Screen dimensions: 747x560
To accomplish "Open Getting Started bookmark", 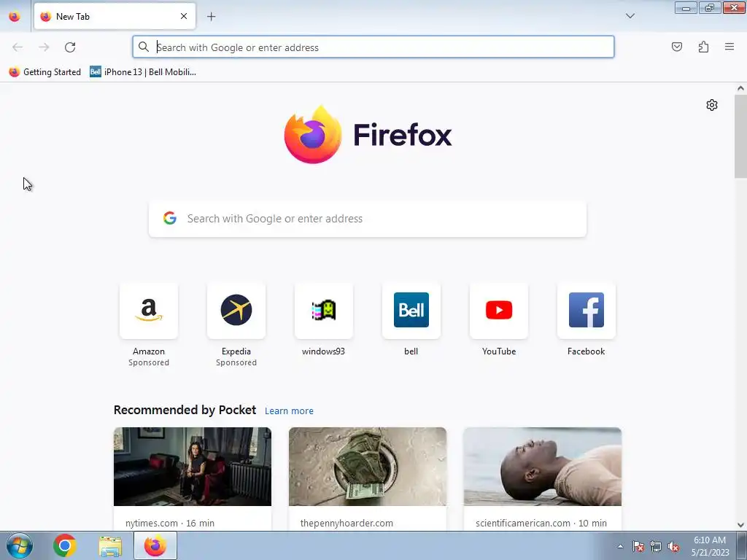I will coord(45,72).
